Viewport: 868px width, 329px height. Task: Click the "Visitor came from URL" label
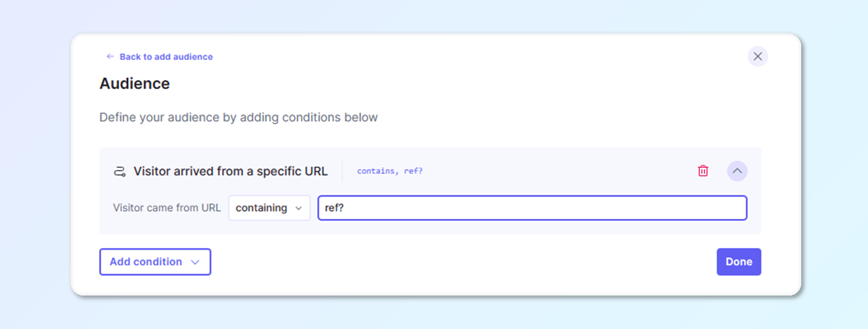[166, 208]
